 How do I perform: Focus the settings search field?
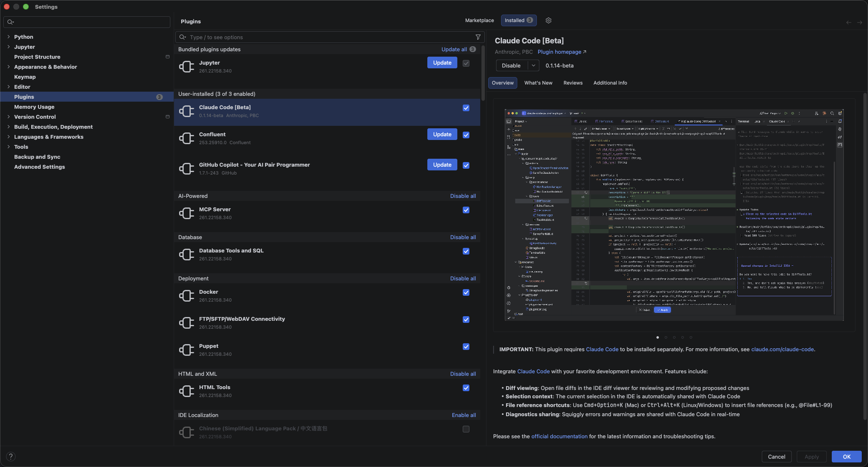tap(87, 22)
